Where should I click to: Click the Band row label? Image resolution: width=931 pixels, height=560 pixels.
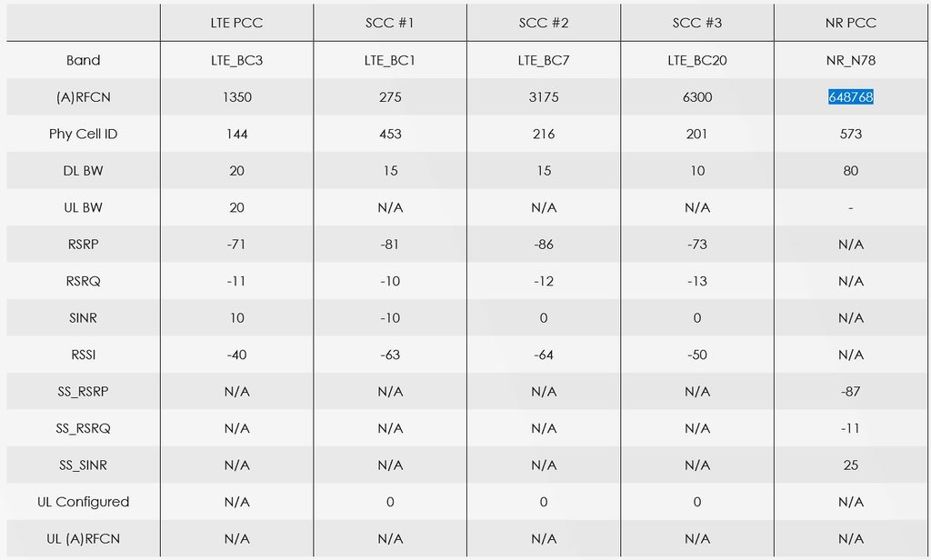(x=84, y=61)
